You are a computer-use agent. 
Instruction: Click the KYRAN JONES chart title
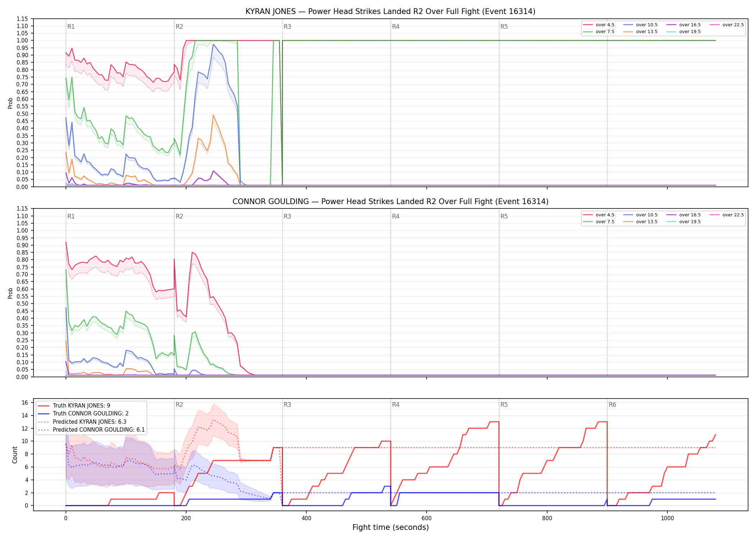390,12
